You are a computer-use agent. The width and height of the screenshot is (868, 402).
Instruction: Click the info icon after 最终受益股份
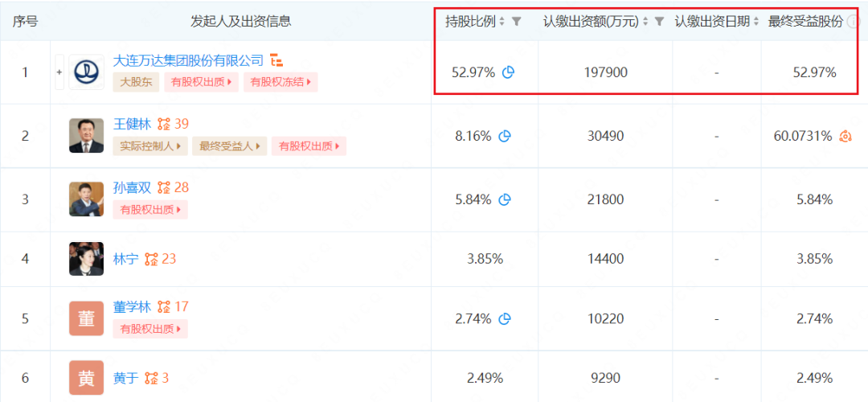click(x=854, y=22)
